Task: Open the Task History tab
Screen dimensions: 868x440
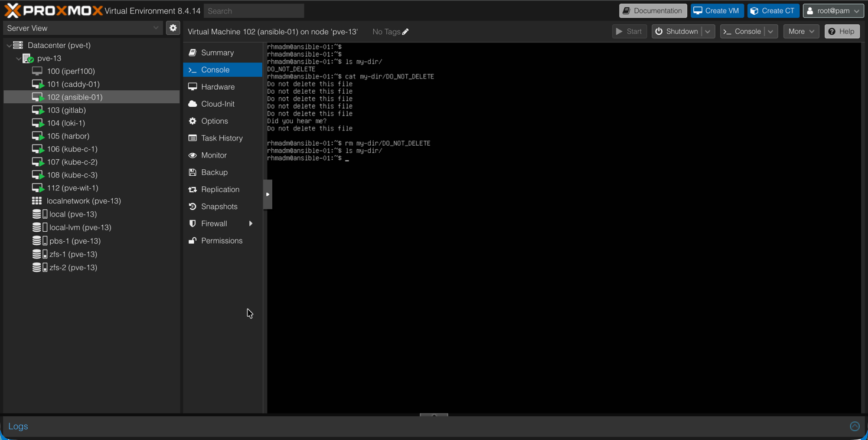Action: 223,138
